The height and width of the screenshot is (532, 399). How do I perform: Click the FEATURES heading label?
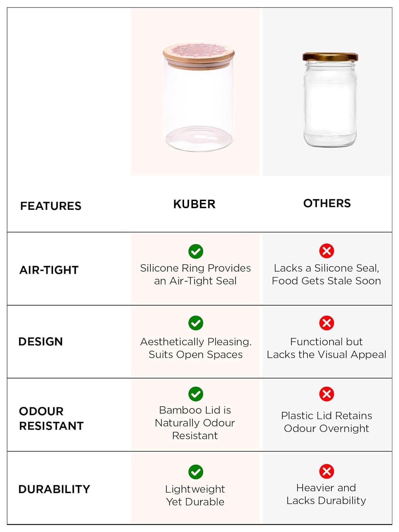pyautogui.click(x=51, y=206)
